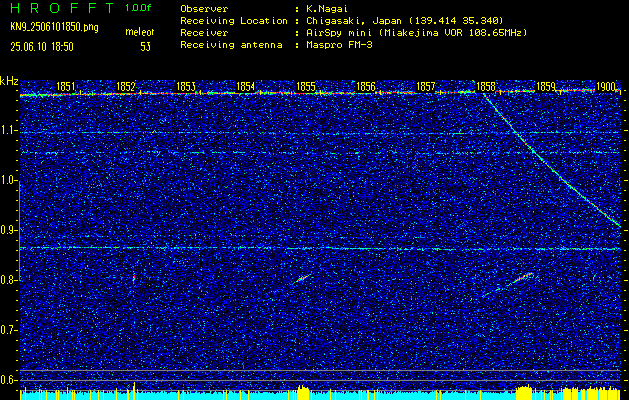Screen dimensions: 629x400
Task: Click the observer name K.Nagai
Action: 327,9
